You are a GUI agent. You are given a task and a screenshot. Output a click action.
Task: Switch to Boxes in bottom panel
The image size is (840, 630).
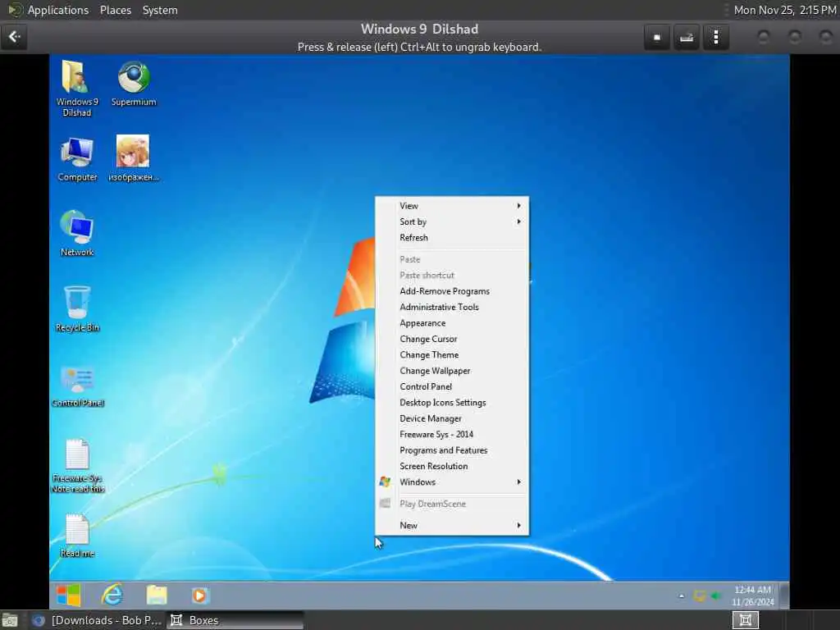235,620
